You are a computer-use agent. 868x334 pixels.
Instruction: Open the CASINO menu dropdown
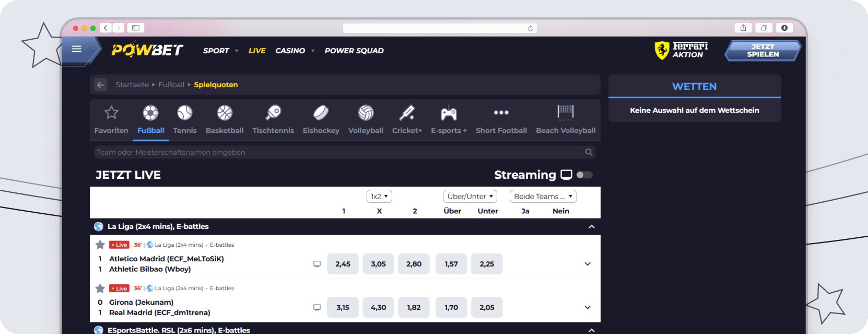tap(295, 51)
